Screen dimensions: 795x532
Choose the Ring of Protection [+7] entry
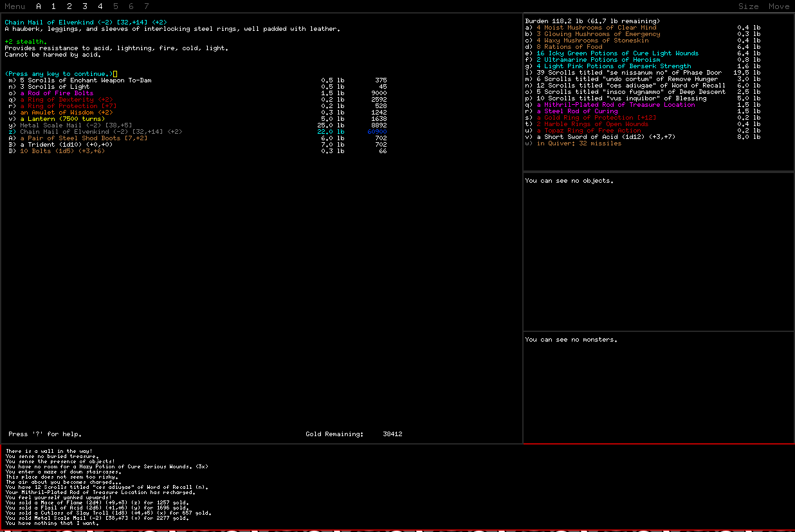click(x=197, y=106)
